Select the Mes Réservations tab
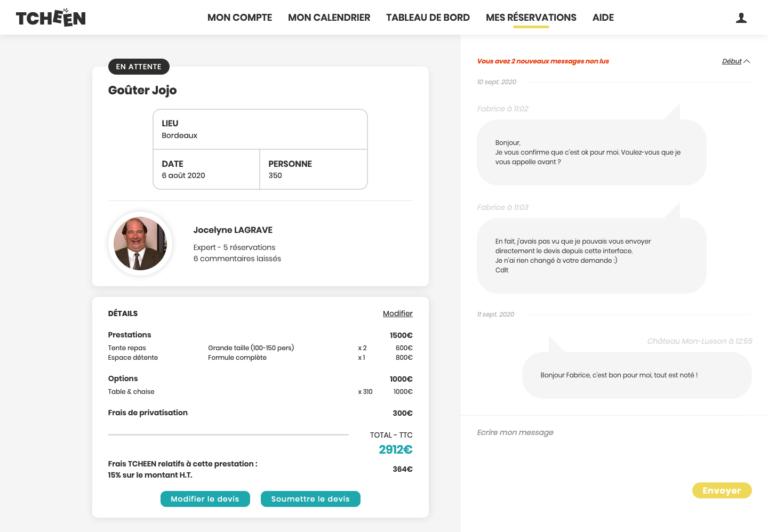This screenshot has height=532, width=768. click(x=531, y=18)
